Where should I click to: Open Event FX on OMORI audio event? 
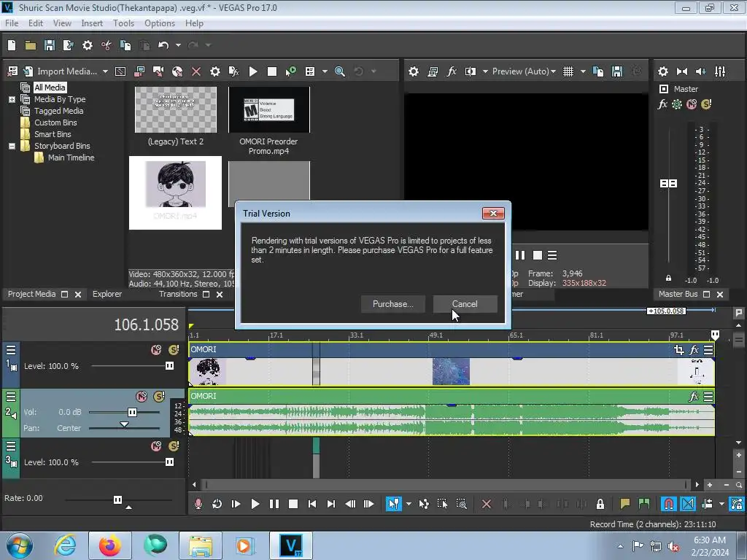[x=694, y=396]
